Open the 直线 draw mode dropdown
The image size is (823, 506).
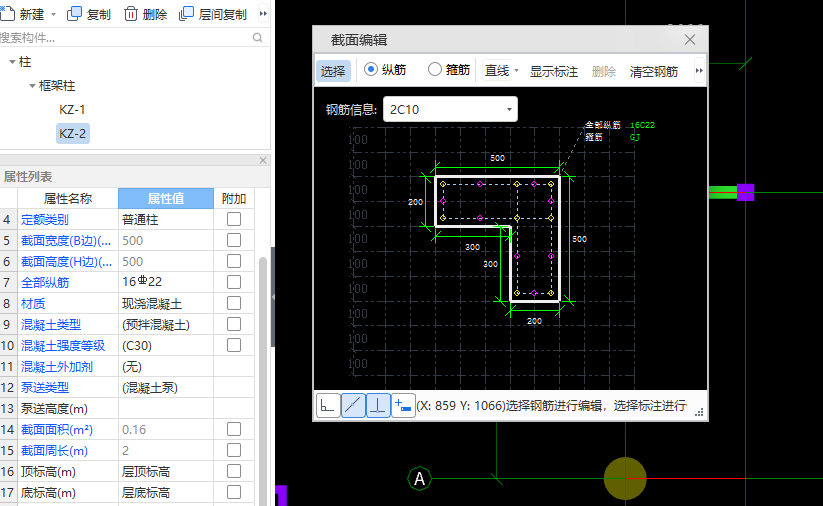pos(516,71)
